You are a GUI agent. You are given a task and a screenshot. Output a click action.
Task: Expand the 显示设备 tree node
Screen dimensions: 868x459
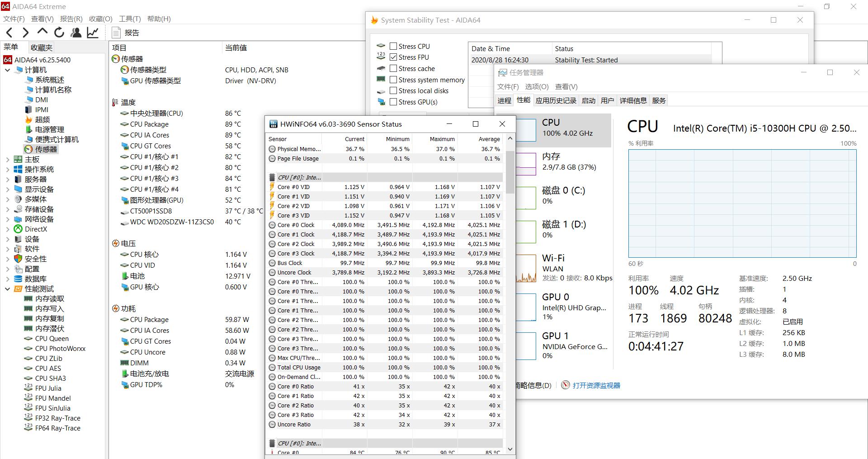[7, 189]
